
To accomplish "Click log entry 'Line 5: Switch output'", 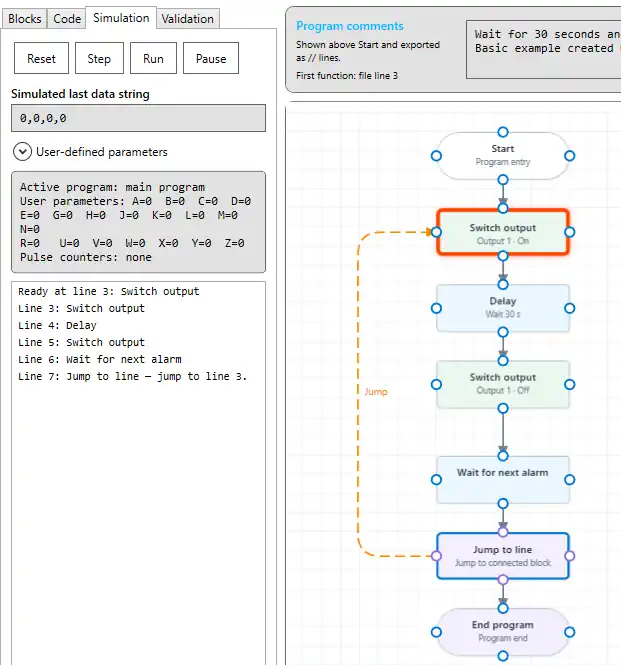I will coord(81,342).
